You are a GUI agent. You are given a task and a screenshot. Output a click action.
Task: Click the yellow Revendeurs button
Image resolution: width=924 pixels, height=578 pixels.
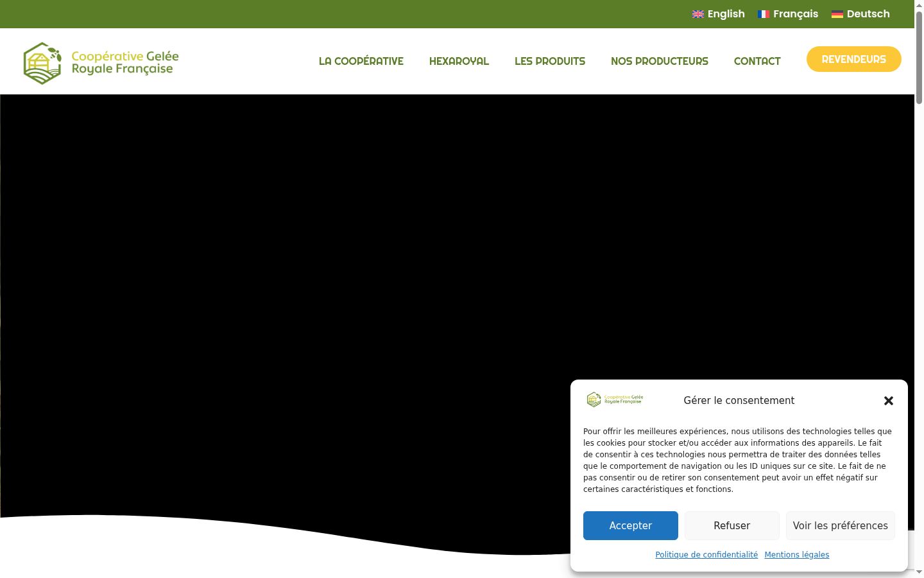(854, 59)
